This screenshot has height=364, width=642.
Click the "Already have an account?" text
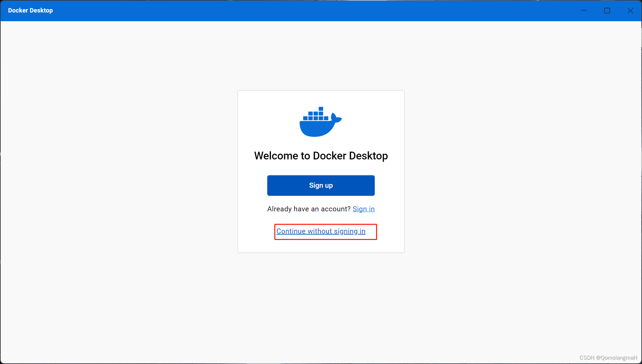pos(309,209)
